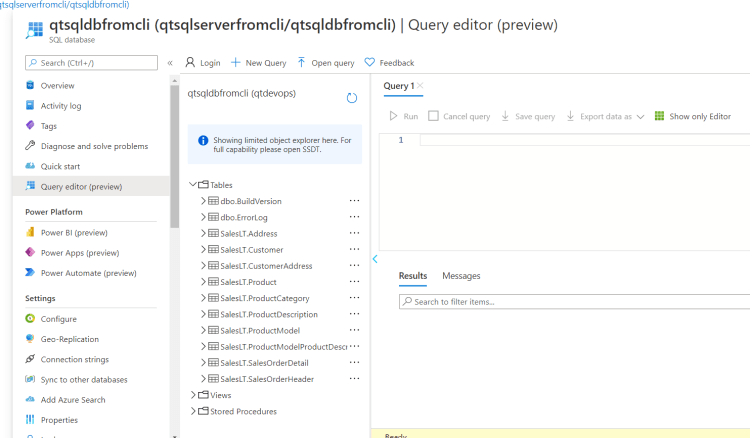
Task: Click the Feedback heart button
Action: (x=389, y=63)
